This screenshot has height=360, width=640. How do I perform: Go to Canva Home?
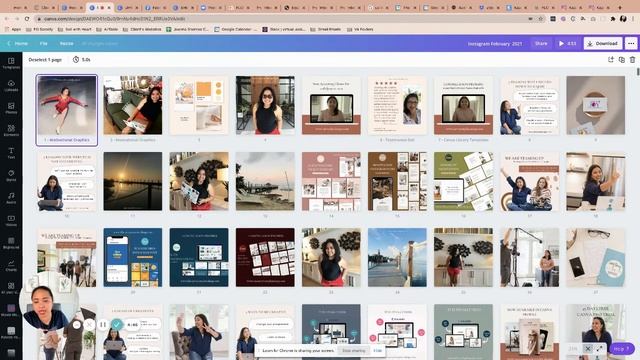(x=18, y=43)
